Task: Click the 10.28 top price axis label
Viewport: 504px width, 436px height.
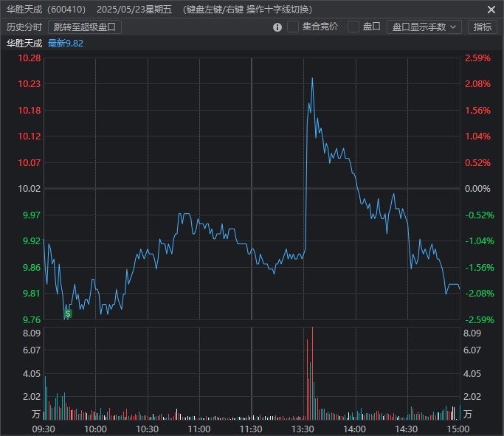Action: click(30, 58)
